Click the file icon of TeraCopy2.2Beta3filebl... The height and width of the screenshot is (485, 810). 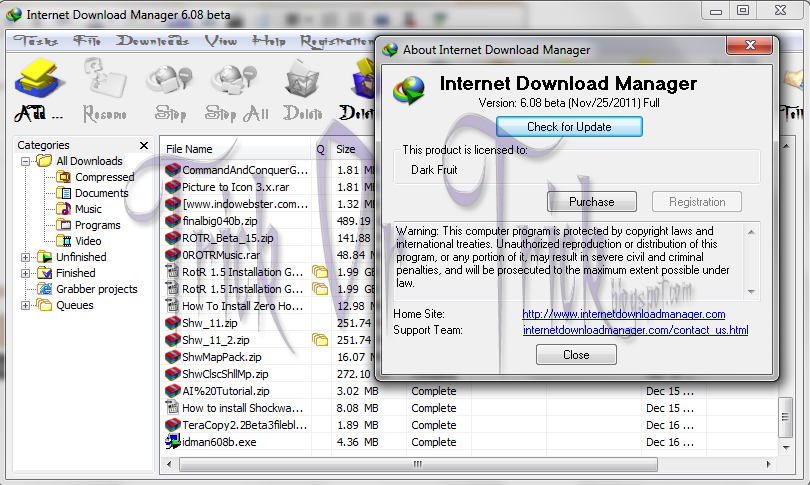pyautogui.click(x=173, y=425)
